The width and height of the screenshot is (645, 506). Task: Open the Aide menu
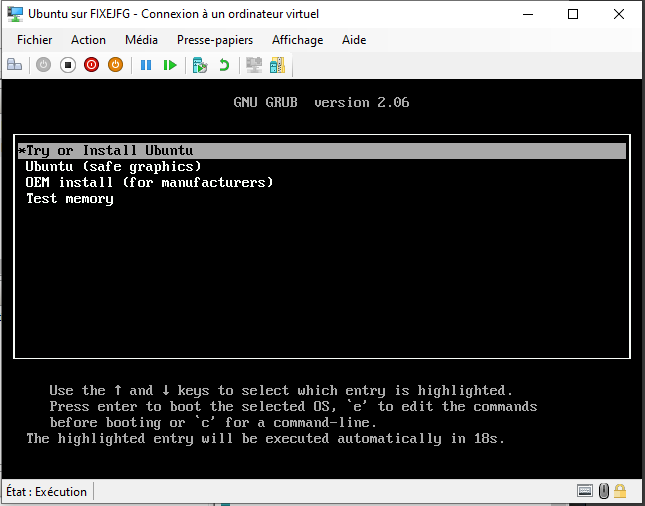pyautogui.click(x=354, y=40)
